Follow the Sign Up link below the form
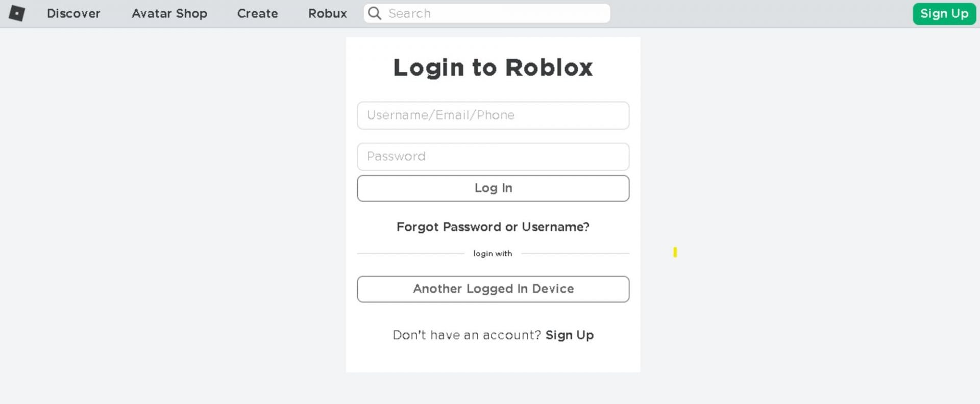 570,335
